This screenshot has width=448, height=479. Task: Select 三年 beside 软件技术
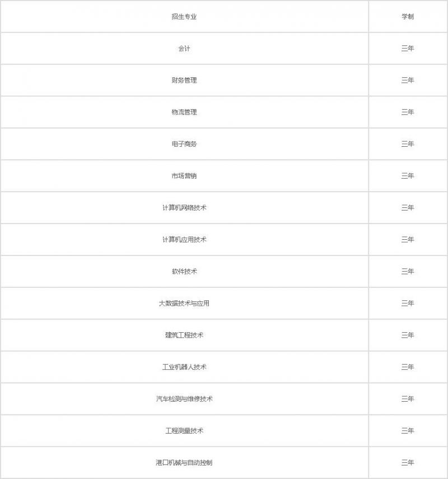pos(407,272)
